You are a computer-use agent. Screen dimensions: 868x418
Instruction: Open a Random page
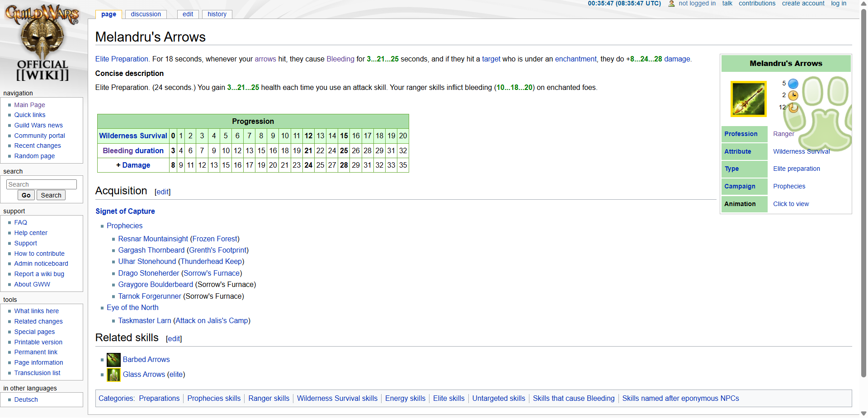[34, 156]
